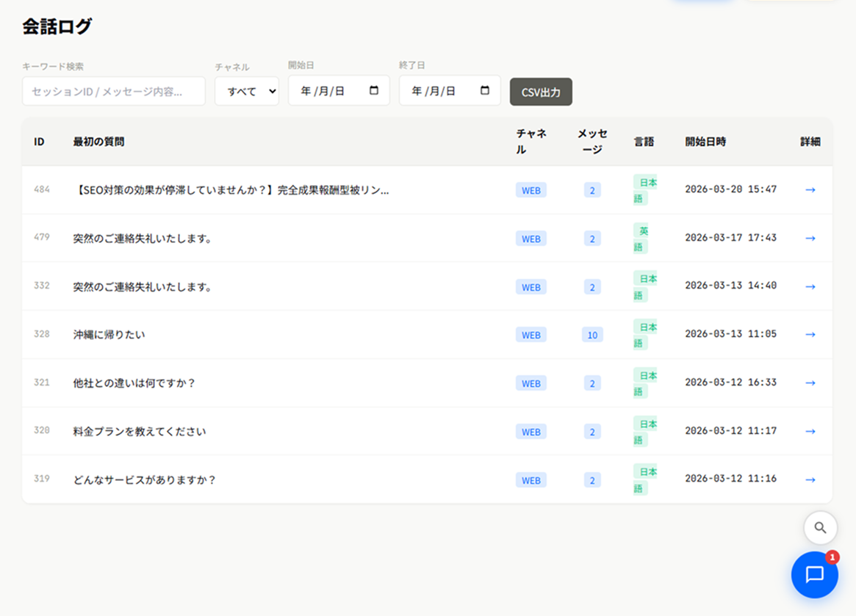Select the 料金プランを教えてください question
The image size is (856, 616).
point(140,432)
